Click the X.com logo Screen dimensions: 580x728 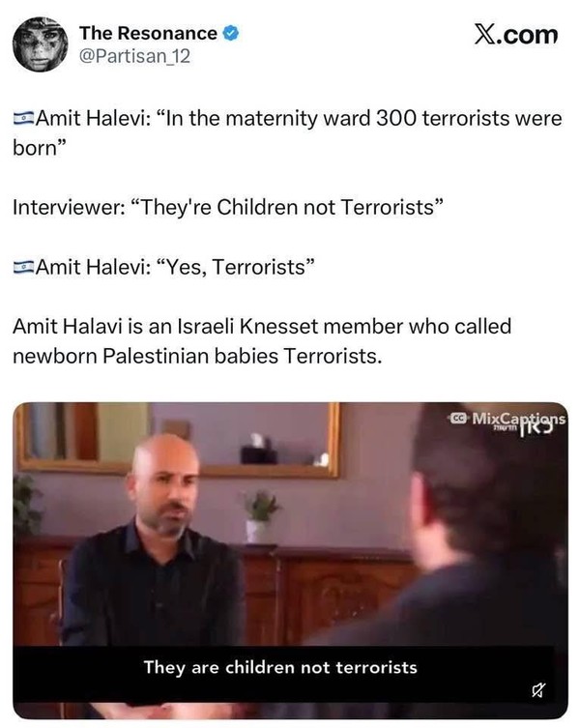coord(515,35)
